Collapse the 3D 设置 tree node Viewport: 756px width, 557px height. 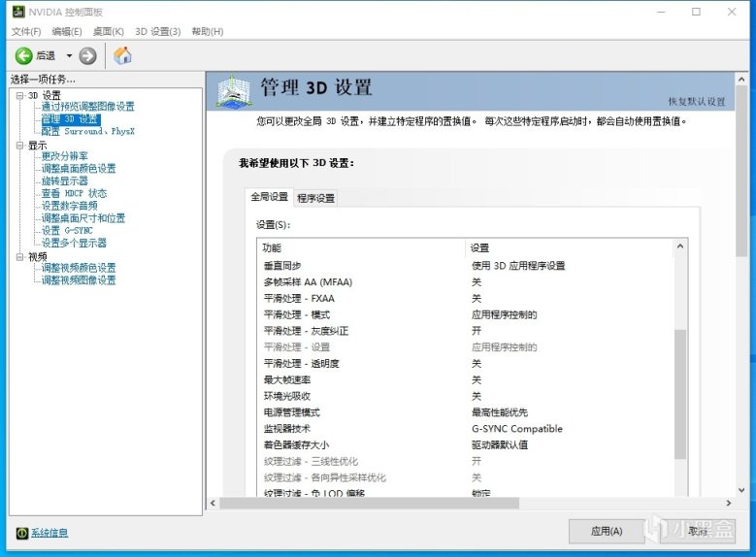(19, 95)
